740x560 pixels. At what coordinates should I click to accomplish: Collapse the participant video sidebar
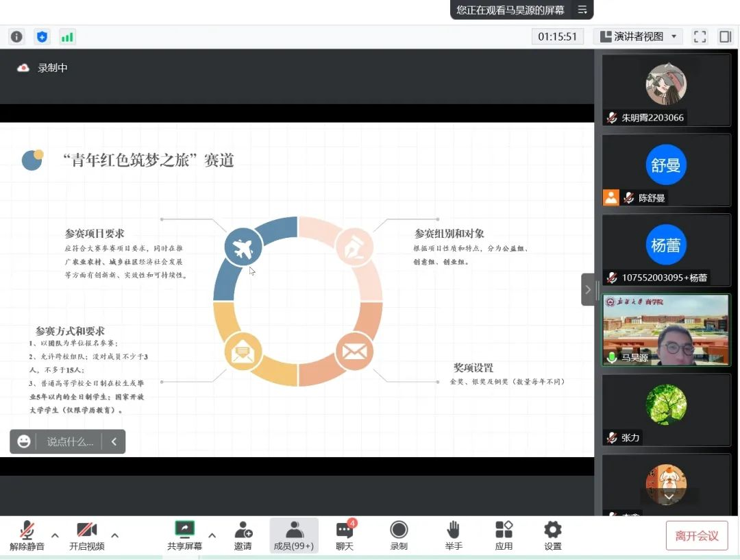587,289
